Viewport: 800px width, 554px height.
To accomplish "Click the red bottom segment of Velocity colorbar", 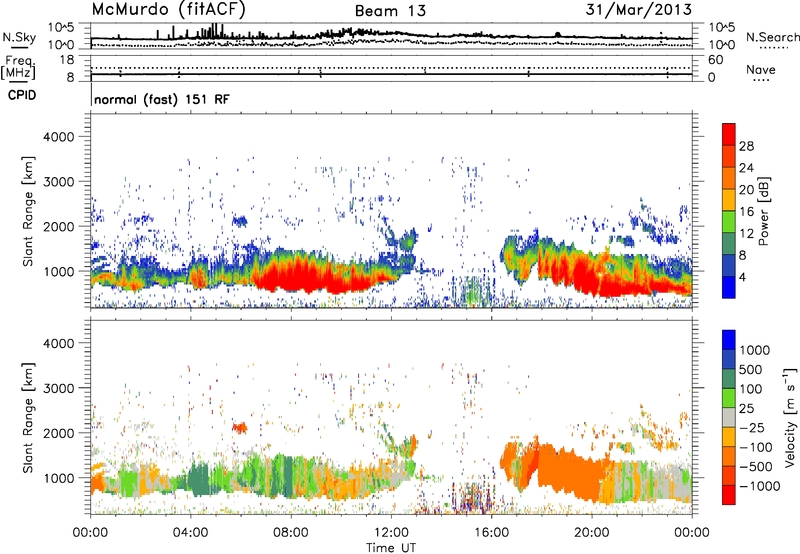I will pos(729,495).
